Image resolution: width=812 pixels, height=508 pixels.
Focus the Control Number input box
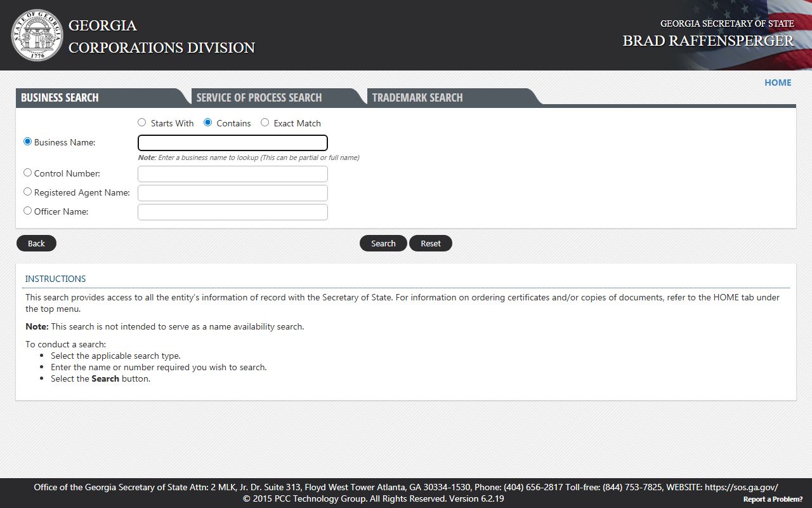[x=232, y=174]
